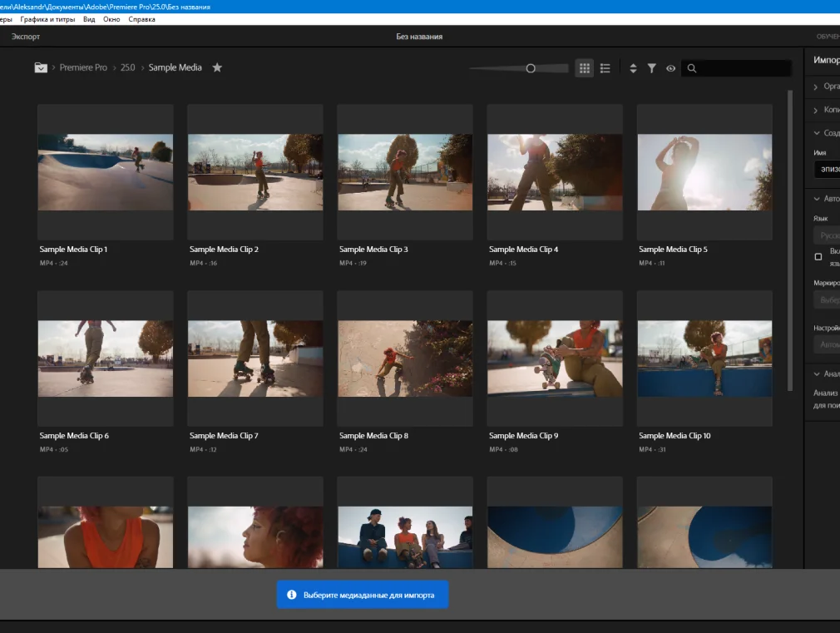Viewport: 840px width, 633px height.
Task: Go to the Экспорт tab
Action: [26, 37]
